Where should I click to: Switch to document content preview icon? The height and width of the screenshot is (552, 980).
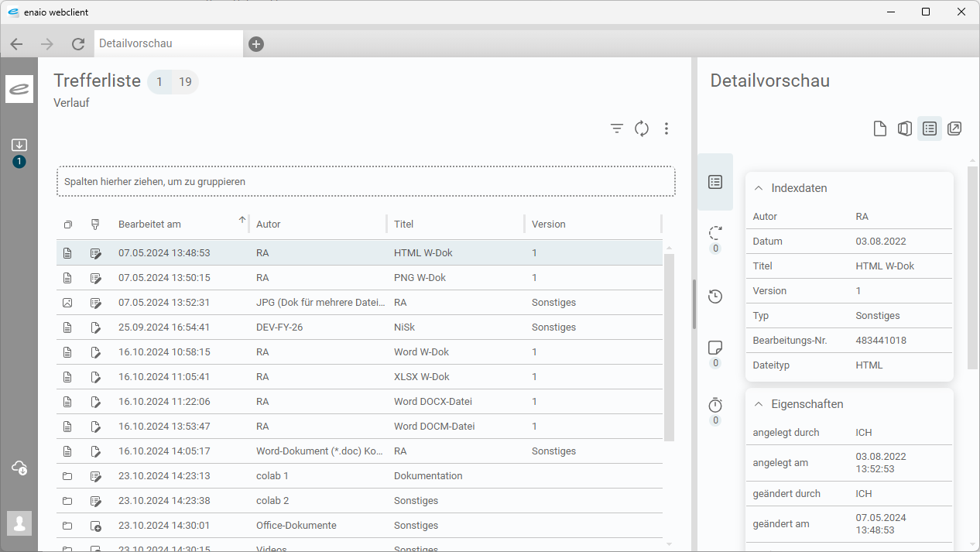pyautogui.click(x=880, y=129)
